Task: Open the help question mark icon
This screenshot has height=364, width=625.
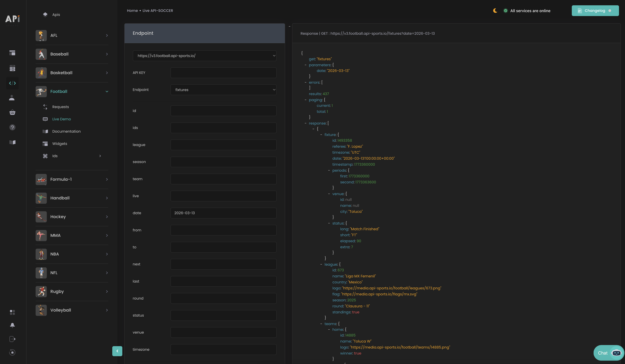Action: [x=12, y=127]
